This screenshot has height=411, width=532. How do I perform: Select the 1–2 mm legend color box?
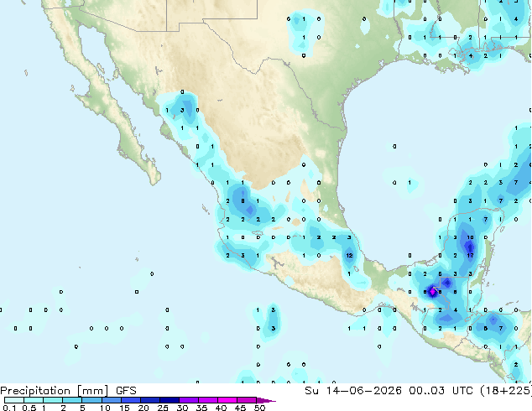click(53, 400)
